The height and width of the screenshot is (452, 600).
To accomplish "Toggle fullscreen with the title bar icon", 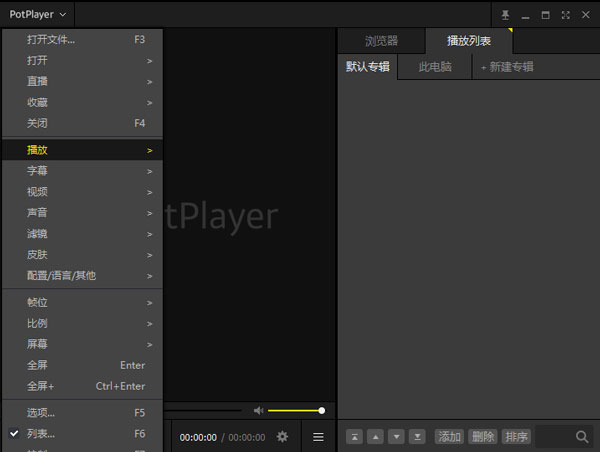I will (x=566, y=15).
